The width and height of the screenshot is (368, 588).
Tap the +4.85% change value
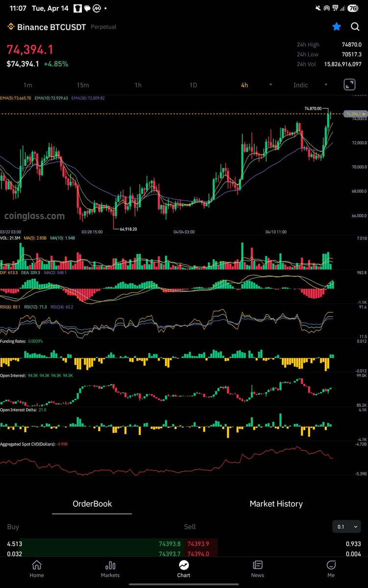[56, 64]
